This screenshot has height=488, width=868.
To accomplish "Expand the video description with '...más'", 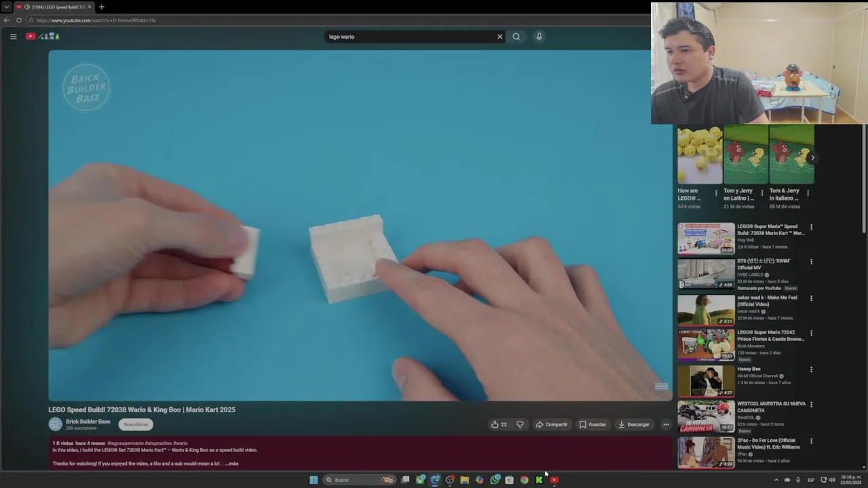I will click(231, 464).
